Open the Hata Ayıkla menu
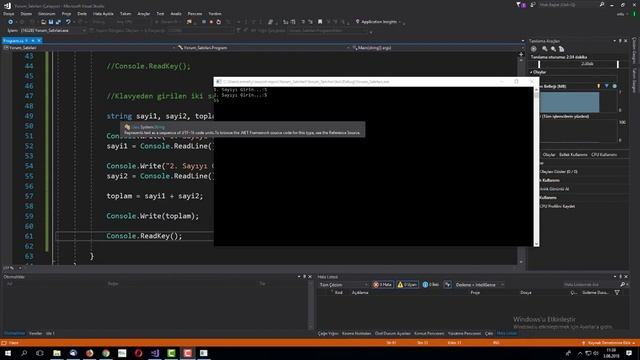 (103, 13)
